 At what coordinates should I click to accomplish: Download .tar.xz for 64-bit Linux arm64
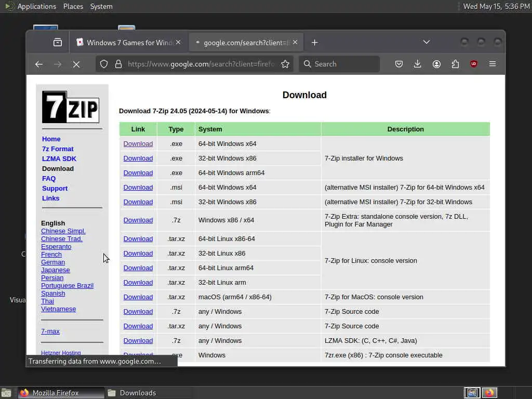[138, 268]
